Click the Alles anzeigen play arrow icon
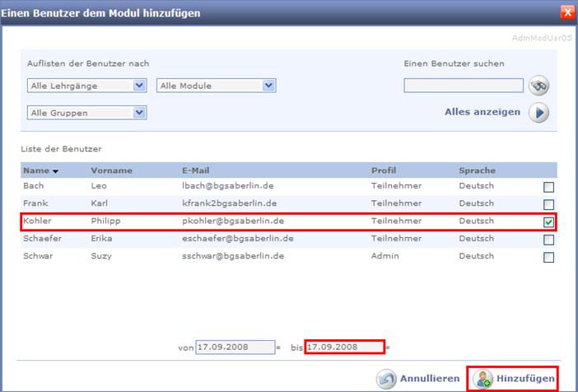Image resolution: width=578 pixels, height=392 pixels. click(x=538, y=113)
